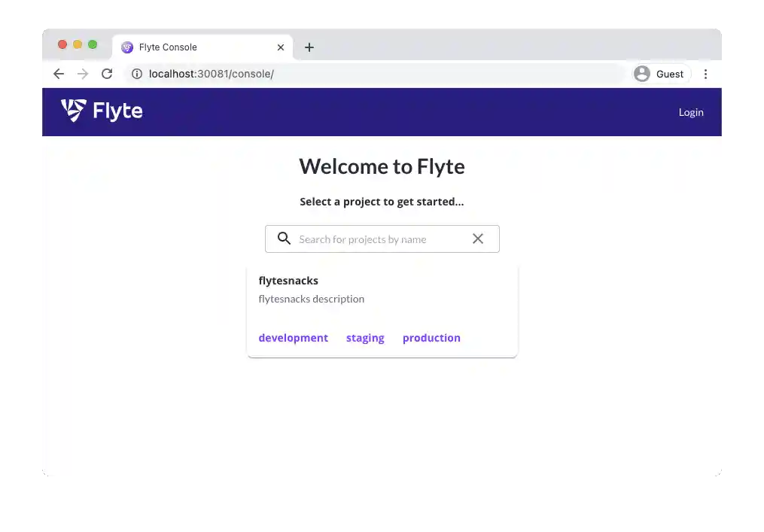Screen dimensions: 764x532
Task: Click the forward navigation arrow icon
Action: pyautogui.click(x=83, y=74)
